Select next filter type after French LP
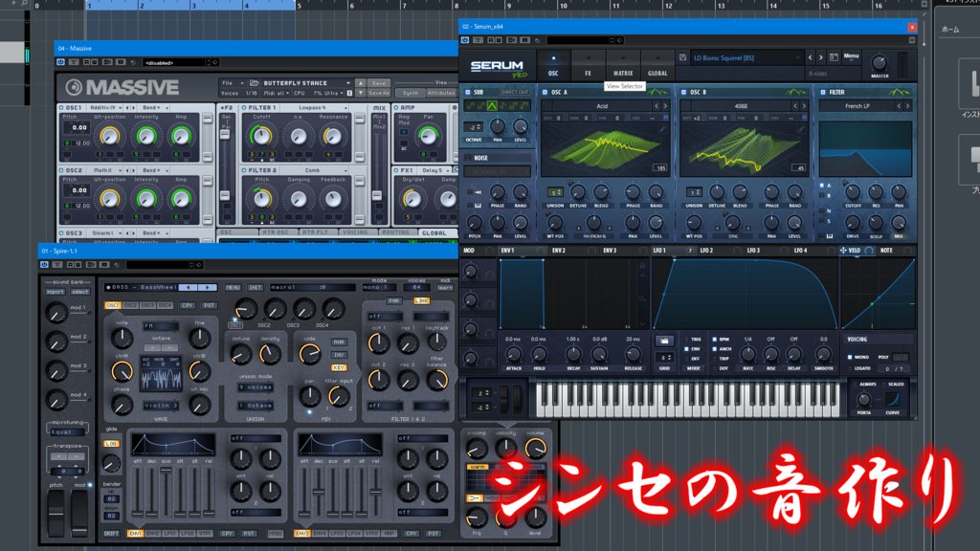 [907, 106]
